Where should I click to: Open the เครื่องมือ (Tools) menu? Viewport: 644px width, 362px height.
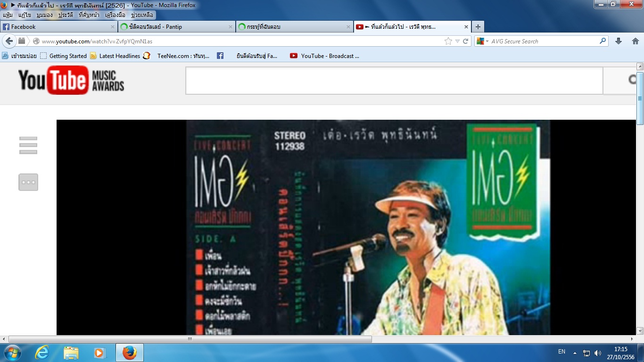[116, 15]
